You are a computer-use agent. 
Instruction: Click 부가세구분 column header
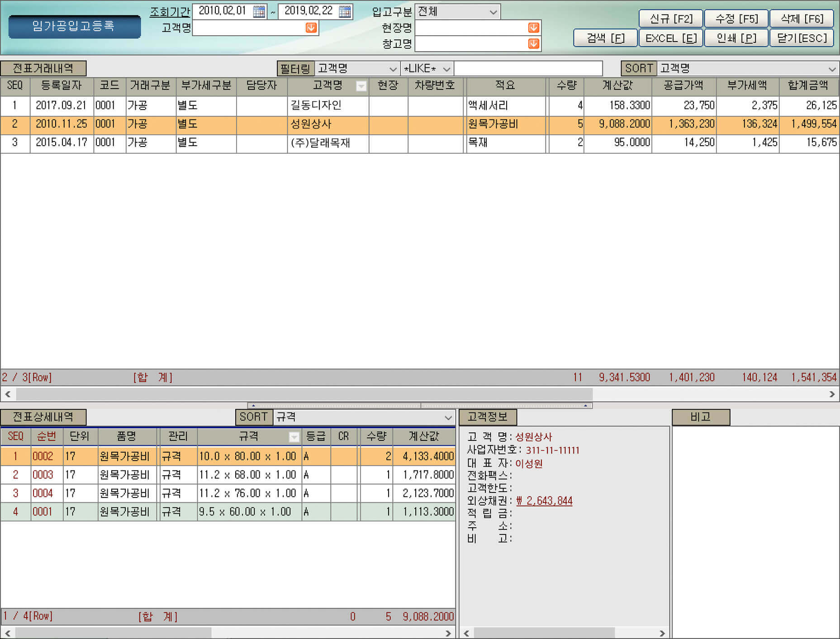[x=206, y=86]
